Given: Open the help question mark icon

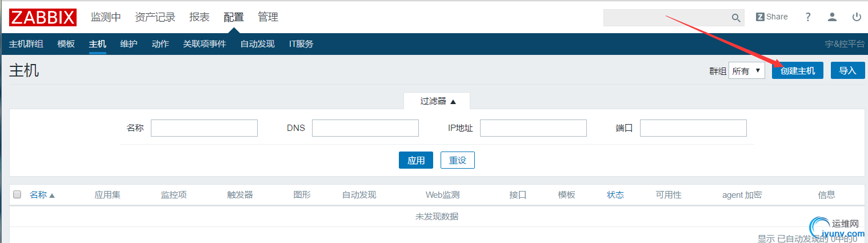Looking at the screenshot, I should [x=808, y=17].
